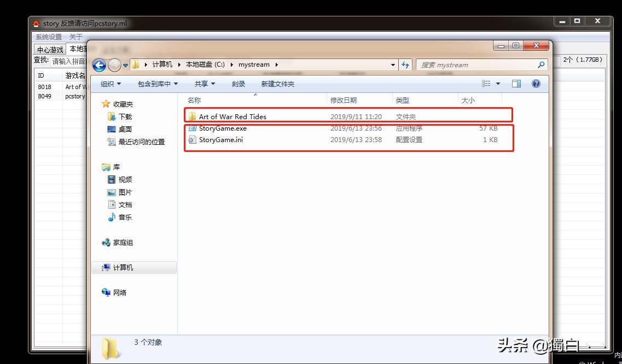Click the Help question mark icon

tap(536, 83)
